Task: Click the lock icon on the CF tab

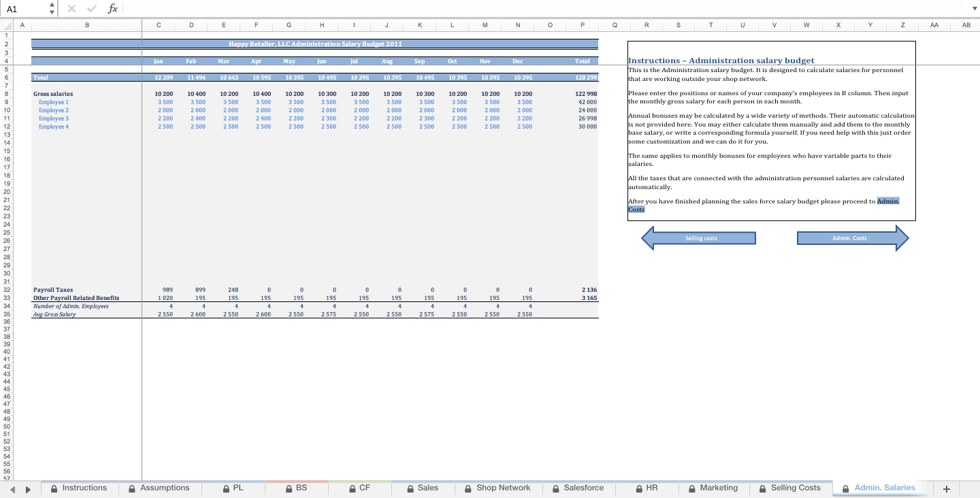Action: [x=351, y=488]
